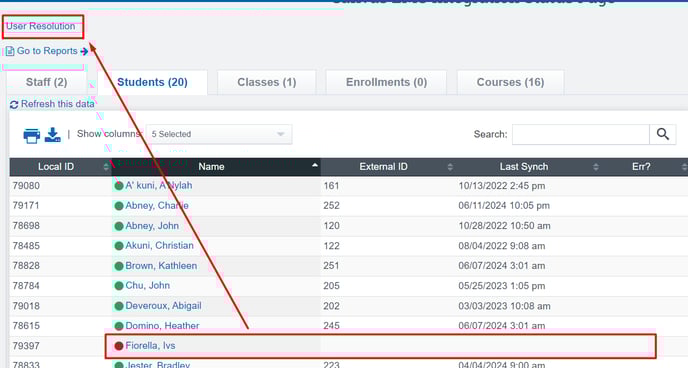Viewport: 688px width, 368px height.
Task: Open student Abney, Charlie
Action: pos(157,206)
